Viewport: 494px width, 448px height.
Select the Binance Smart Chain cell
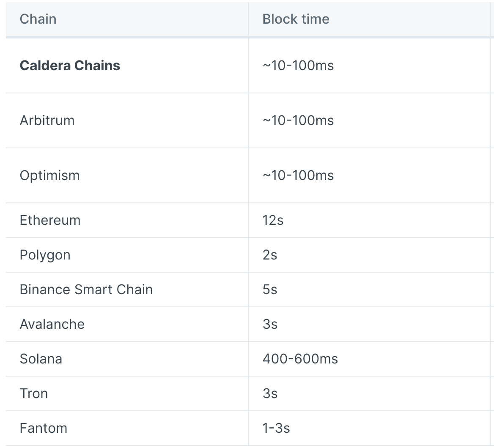pyautogui.click(x=126, y=290)
